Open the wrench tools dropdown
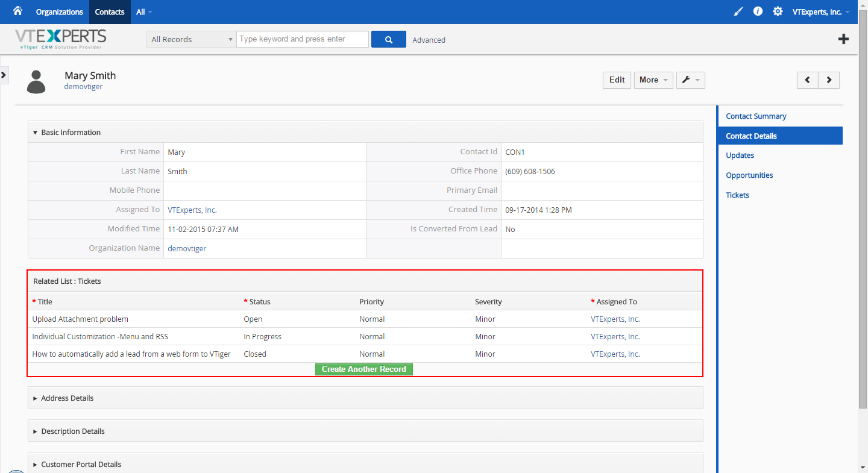Image resolution: width=868 pixels, height=473 pixels. [x=691, y=80]
